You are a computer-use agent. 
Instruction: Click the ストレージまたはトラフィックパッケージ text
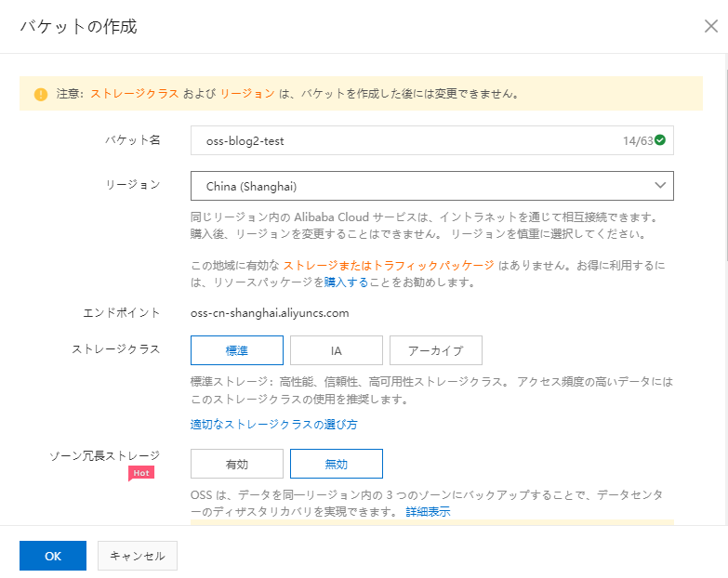(x=389, y=266)
